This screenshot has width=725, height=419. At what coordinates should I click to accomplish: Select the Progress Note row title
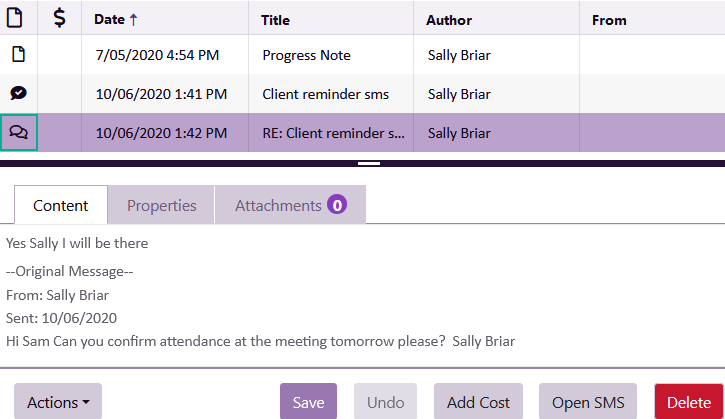pos(306,55)
